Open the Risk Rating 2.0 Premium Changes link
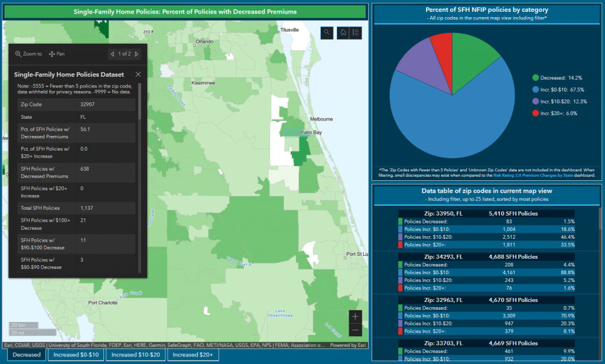This screenshot has width=605, height=364. click(534, 174)
